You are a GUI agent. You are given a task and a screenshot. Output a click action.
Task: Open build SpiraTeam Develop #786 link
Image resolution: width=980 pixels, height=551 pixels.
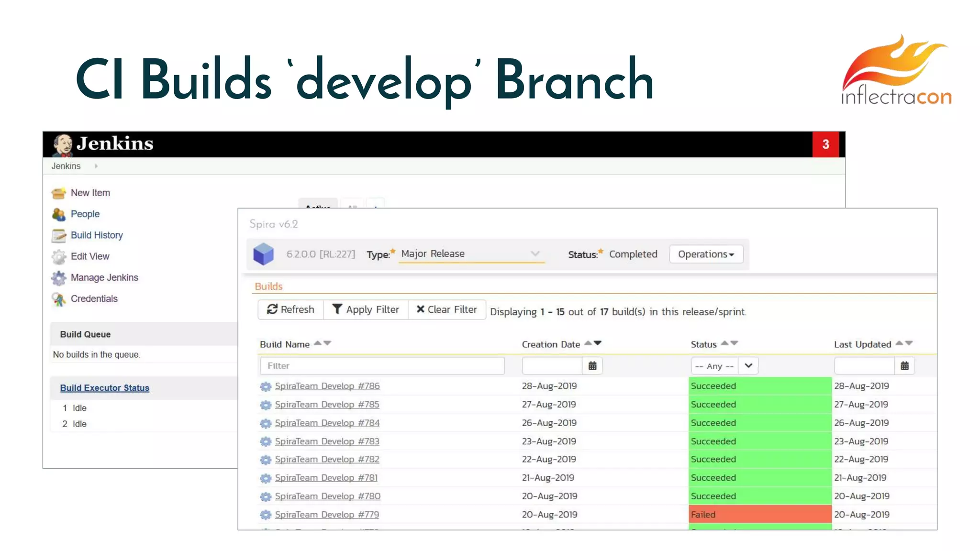click(327, 386)
